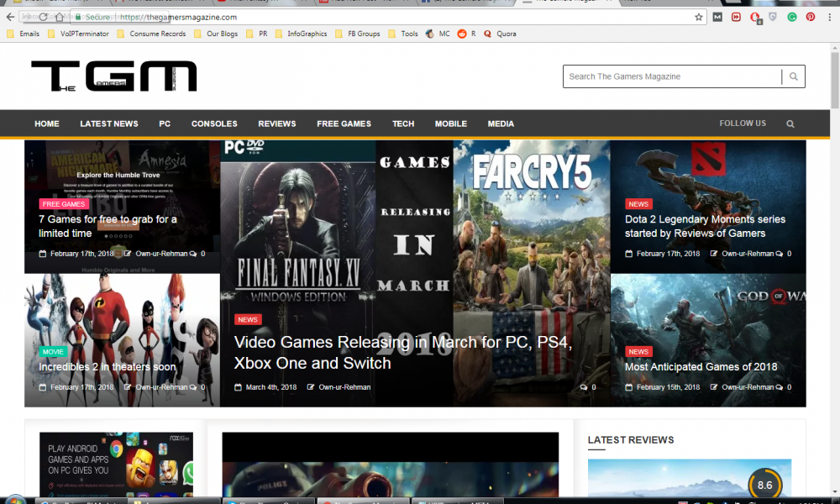Viewport: 840px width, 504px height.
Task: Open the Tools bookmark folder
Action: 403,34
